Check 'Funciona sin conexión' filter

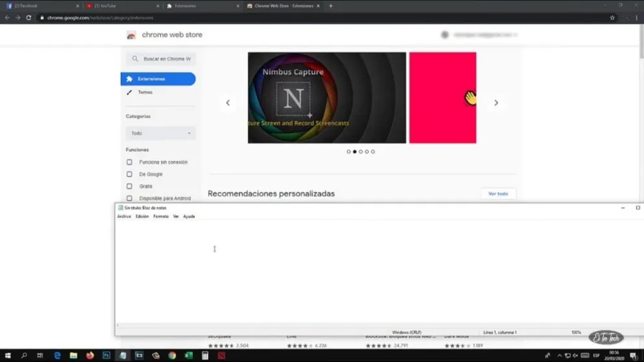point(129,162)
